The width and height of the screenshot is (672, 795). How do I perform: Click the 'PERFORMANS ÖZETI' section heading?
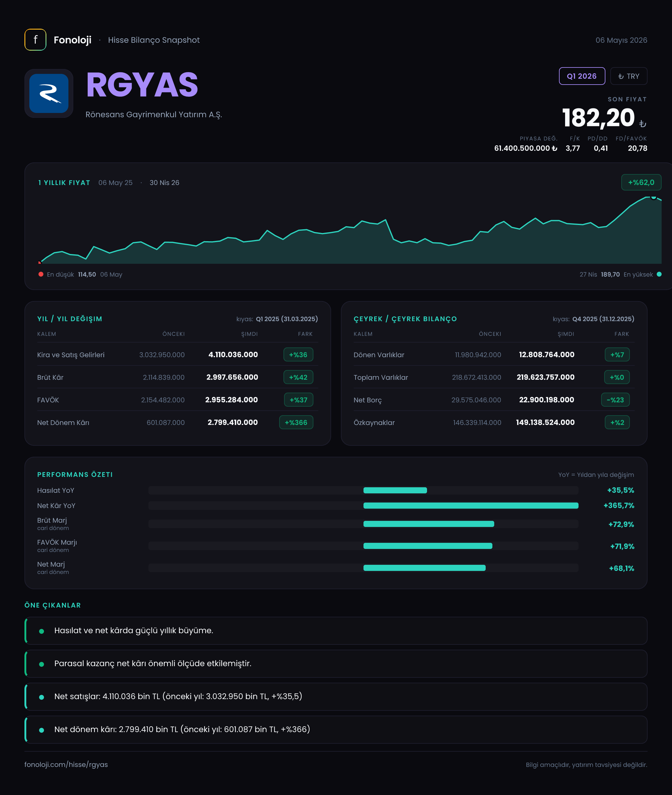tap(75, 475)
